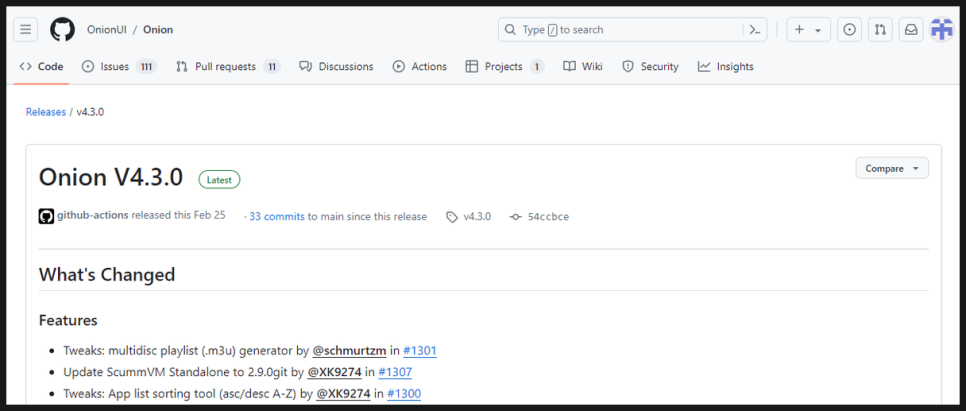Viewport: 966px width, 411px height.
Task: Open the hamburger navigation menu
Action: click(25, 30)
